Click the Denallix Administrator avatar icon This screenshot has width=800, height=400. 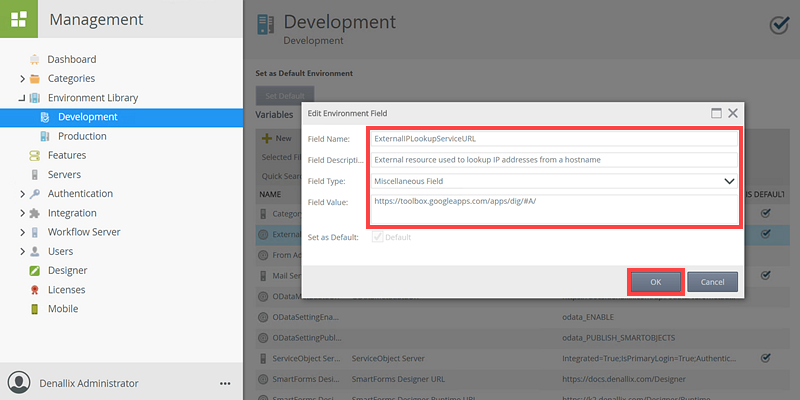(19, 383)
